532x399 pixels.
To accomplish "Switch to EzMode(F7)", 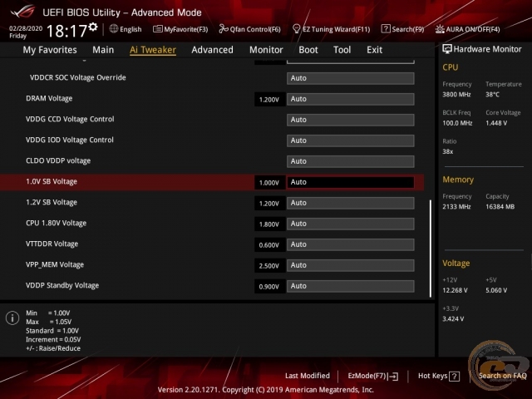I will pos(373,376).
